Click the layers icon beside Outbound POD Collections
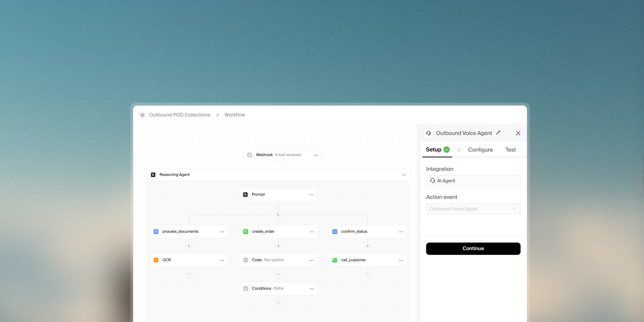This screenshot has width=644, height=322. pos(142,115)
